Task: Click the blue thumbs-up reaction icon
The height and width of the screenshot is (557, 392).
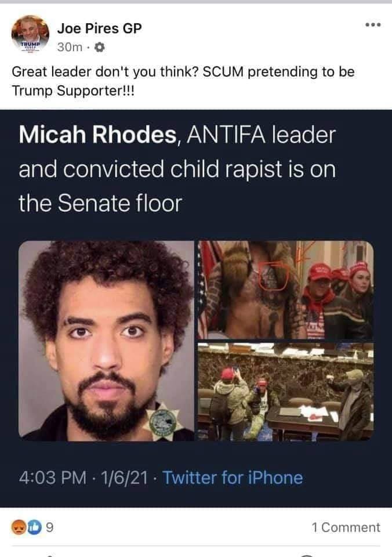Action: (x=34, y=527)
